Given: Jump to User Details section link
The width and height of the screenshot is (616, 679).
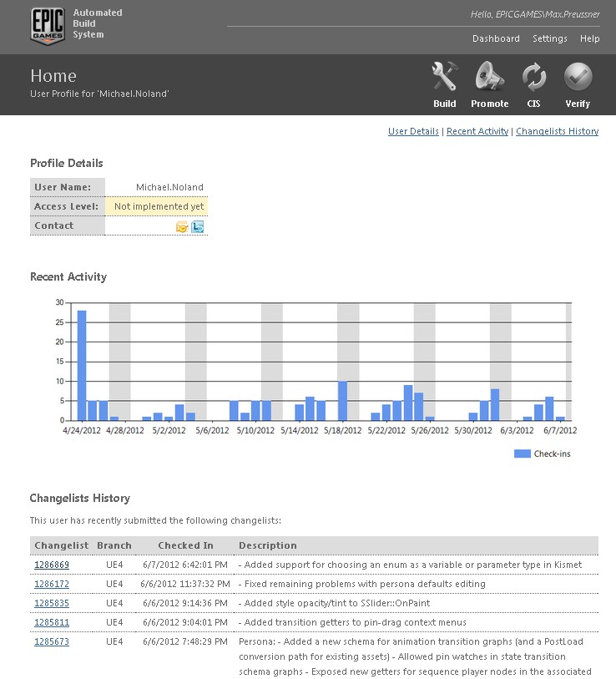Looking at the screenshot, I should click(x=413, y=131).
